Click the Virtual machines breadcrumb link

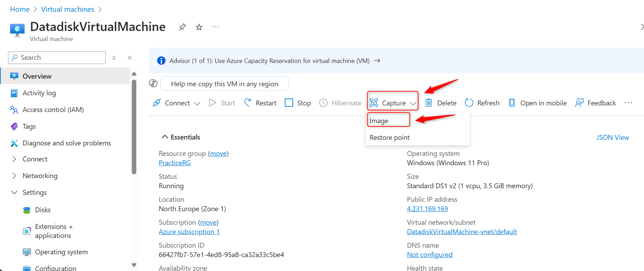(68, 9)
